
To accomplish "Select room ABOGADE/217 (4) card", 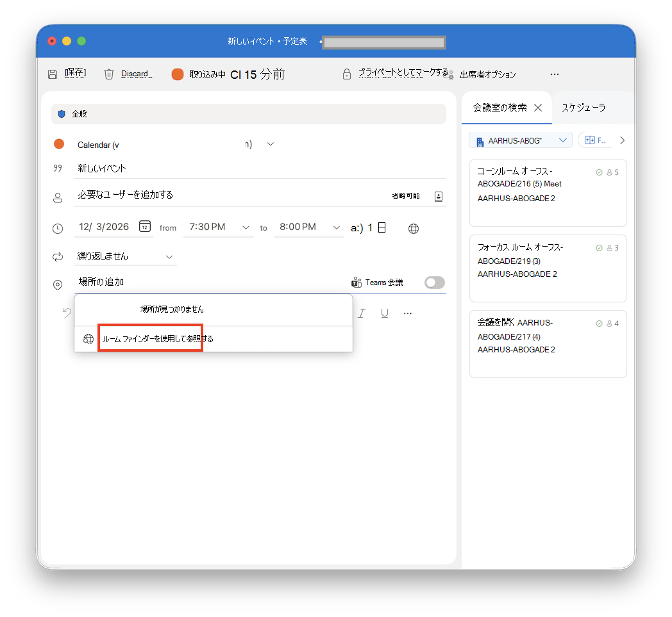I will point(548,344).
